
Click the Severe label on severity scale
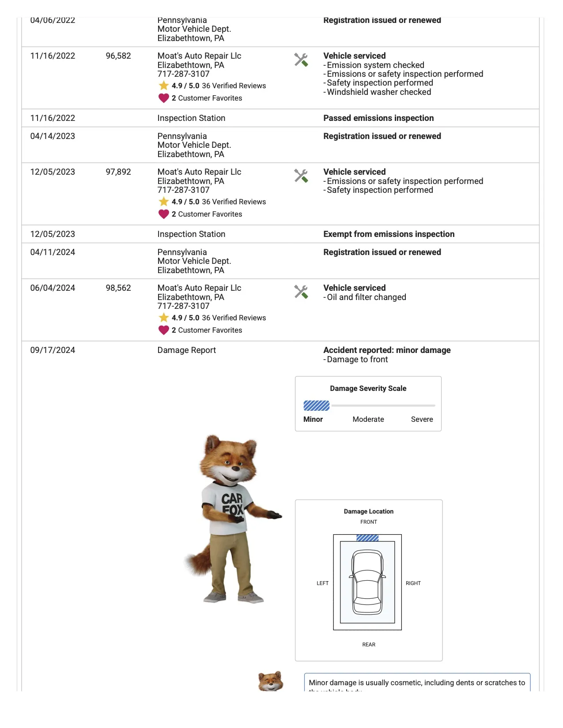coord(422,419)
